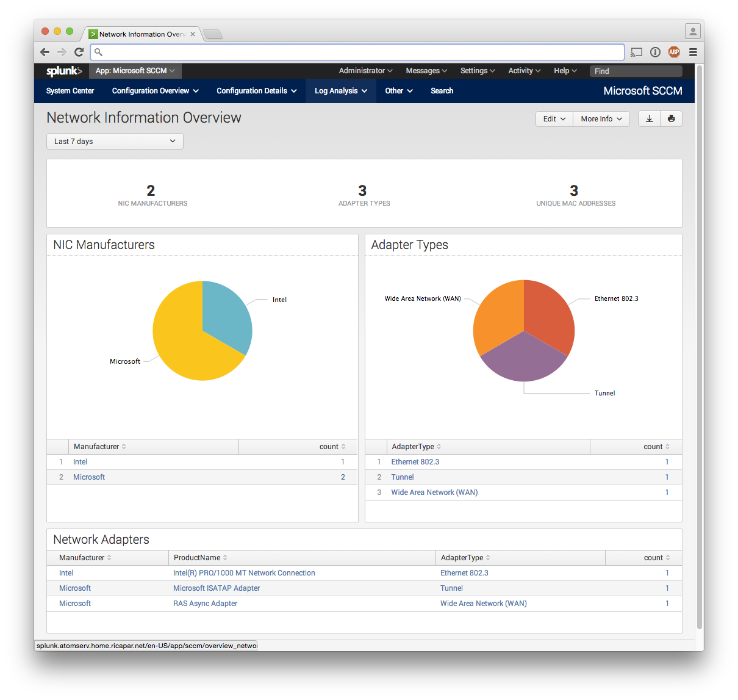Click Intel in NIC Manufacturers table
This screenshot has width=738, height=700.
[80, 462]
